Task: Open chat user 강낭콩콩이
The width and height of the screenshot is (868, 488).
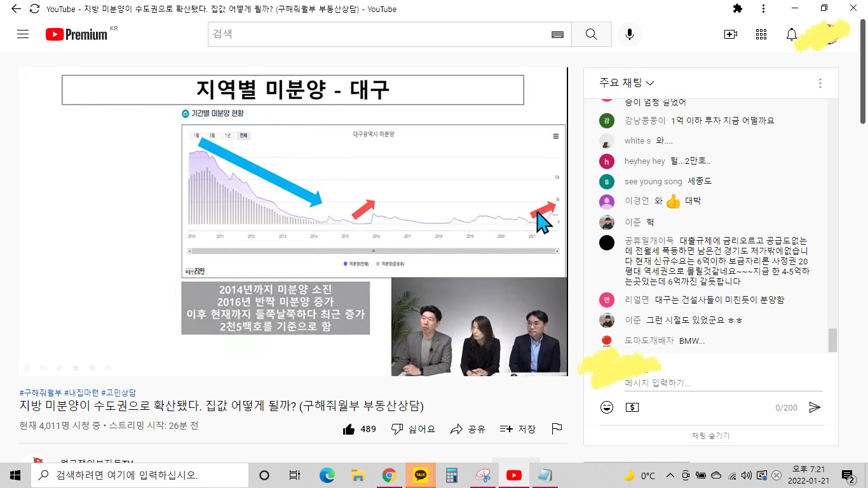Action: [x=645, y=121]
